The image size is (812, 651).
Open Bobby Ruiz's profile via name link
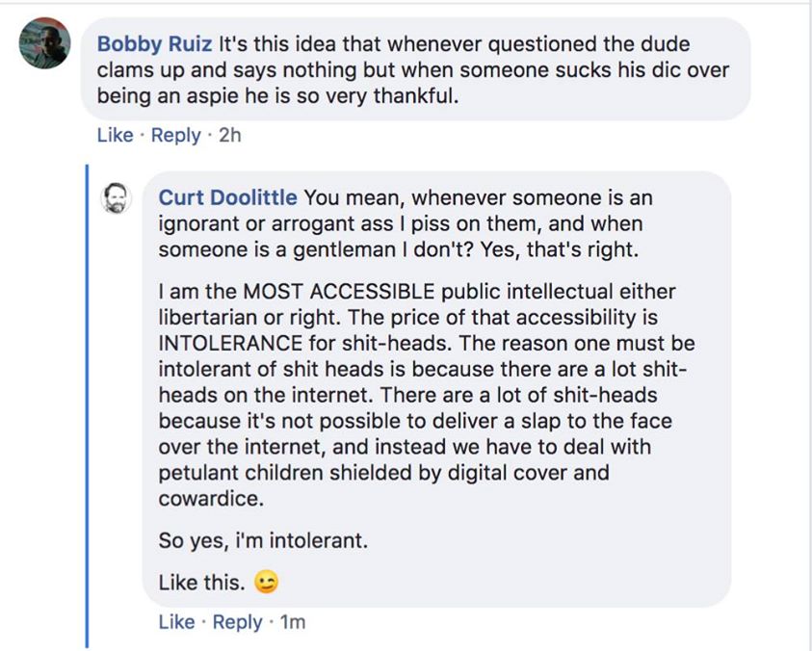(155, 44)
